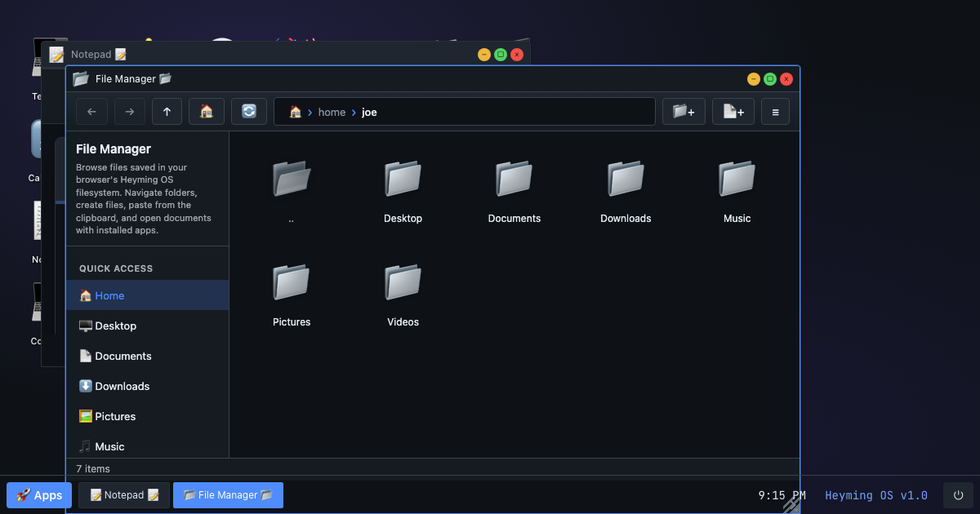Select the Music folder icon
The image size is (980, 514).
(x=737, y=178)
